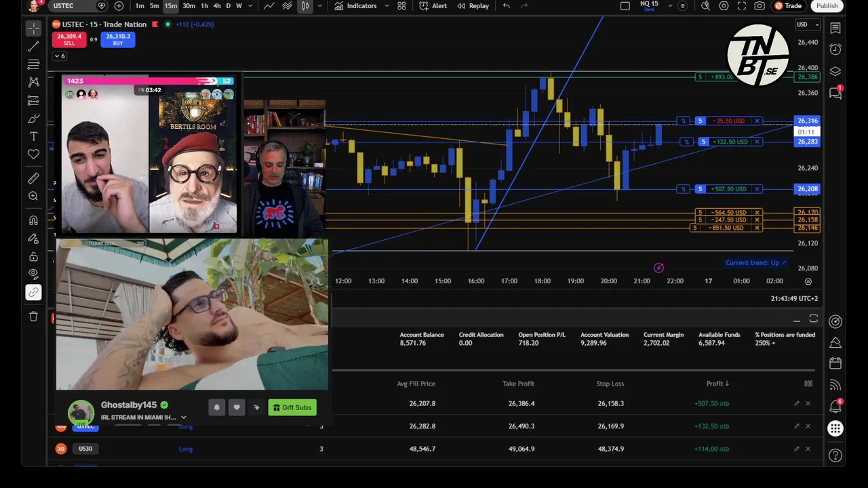Open the alerts clock panel
Screen dimensions: 868x488
pyautogui.click(x=835, y=49)
